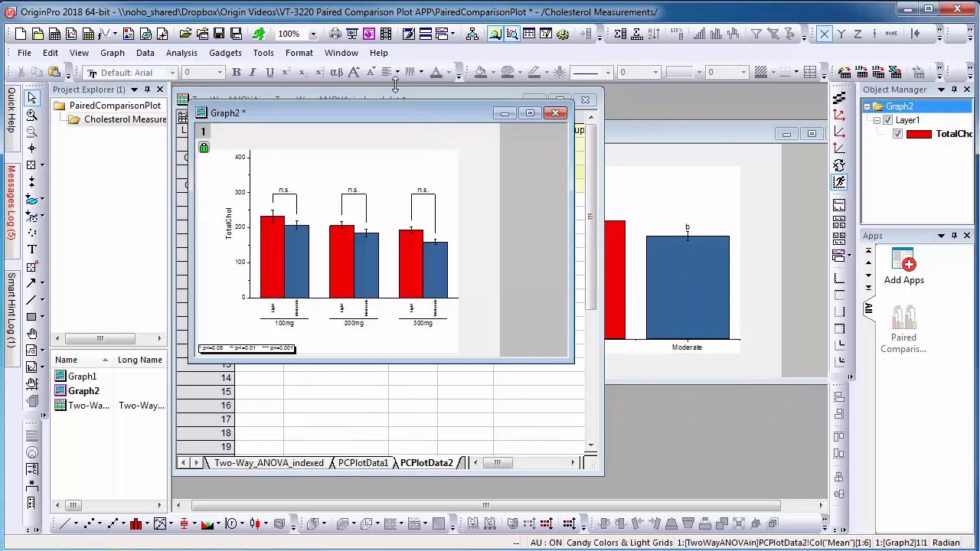Viewport: 980px width, 551px height.
Task: Select the Zoom In magnifier tool
Action: 31,115
